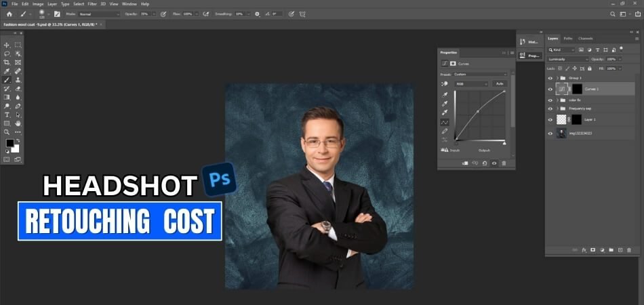Select the Healing Brush tool
The width and height of the screenshot is (644, 305).
coord(18,71)
